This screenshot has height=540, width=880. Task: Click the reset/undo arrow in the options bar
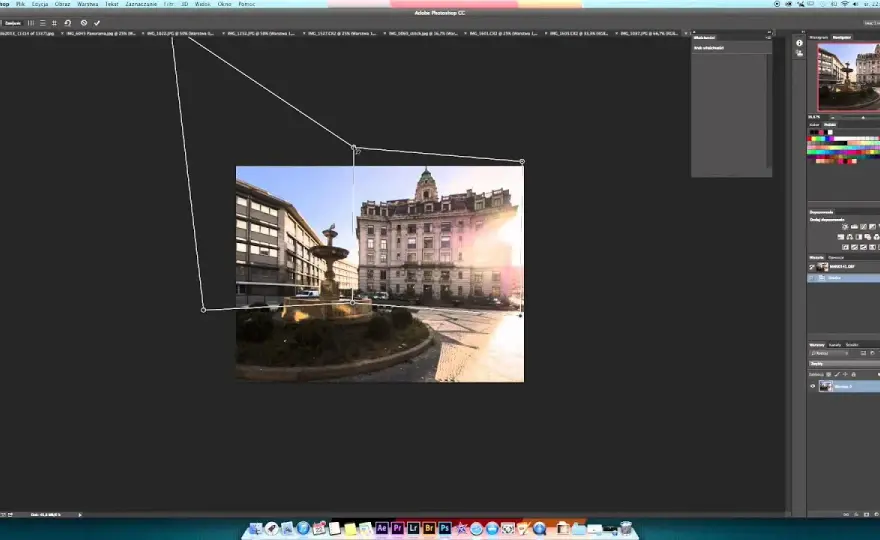click(67, 23)
